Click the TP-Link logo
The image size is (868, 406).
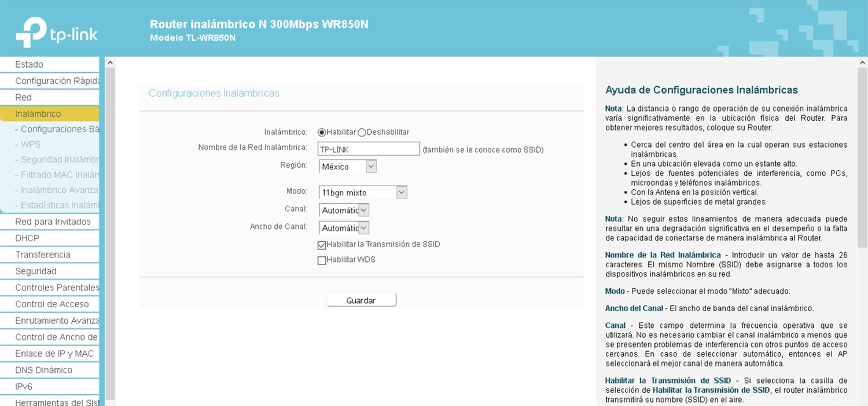(56, 32)
